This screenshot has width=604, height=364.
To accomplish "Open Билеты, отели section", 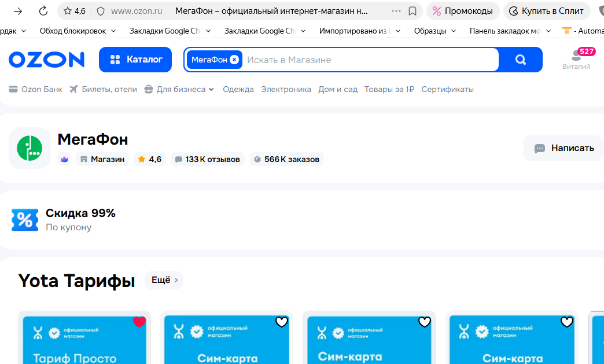I will (x=103, y=89).
